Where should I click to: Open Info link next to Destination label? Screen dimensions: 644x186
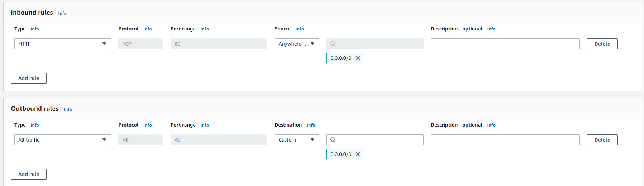pyautogui.click(x=311, y=125)
